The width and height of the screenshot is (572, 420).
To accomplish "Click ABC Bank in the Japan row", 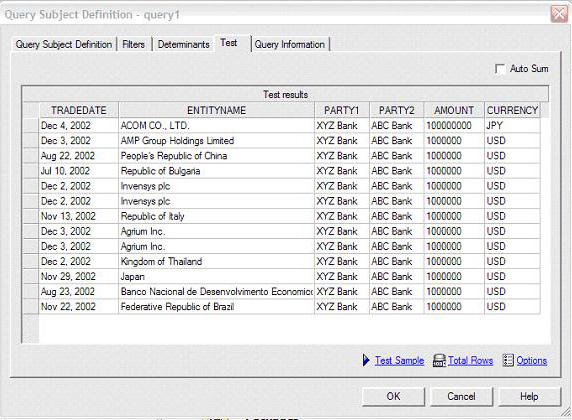I will click(x=397, y=276).
